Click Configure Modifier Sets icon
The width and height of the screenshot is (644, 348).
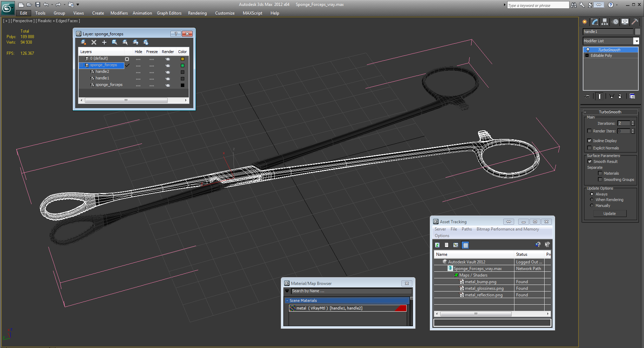point(632,96)
